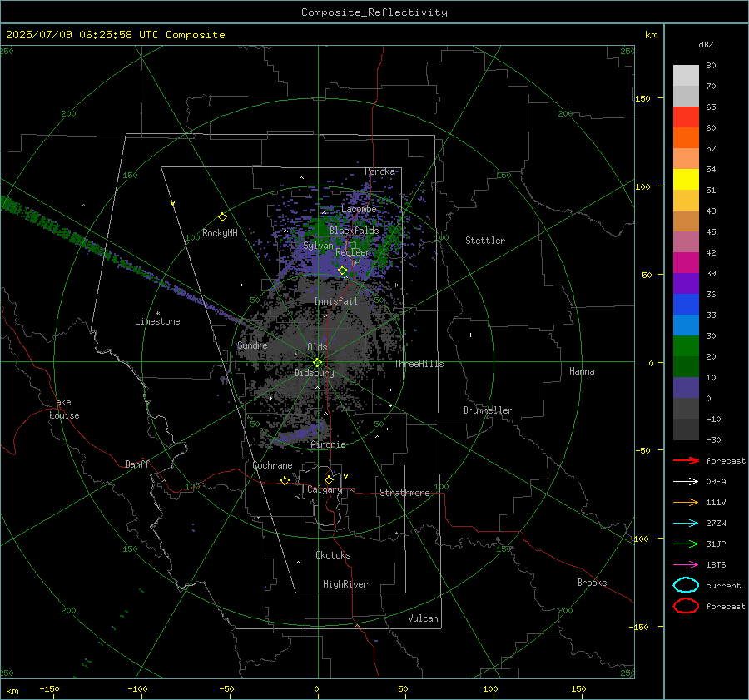Click the yellow diamond marker near Cochrane
Screen dimensions: 749x700
[285, 481]
